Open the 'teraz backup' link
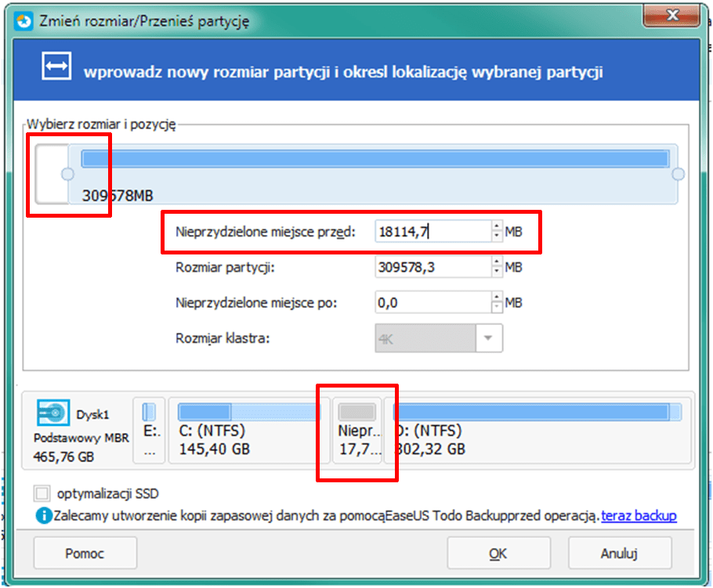 pyautogui.click(x=639, y=516)
